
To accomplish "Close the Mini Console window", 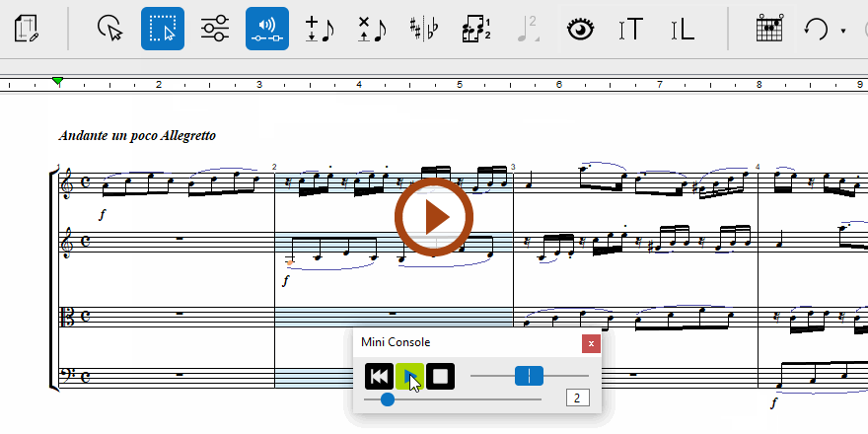I will 591,344.
